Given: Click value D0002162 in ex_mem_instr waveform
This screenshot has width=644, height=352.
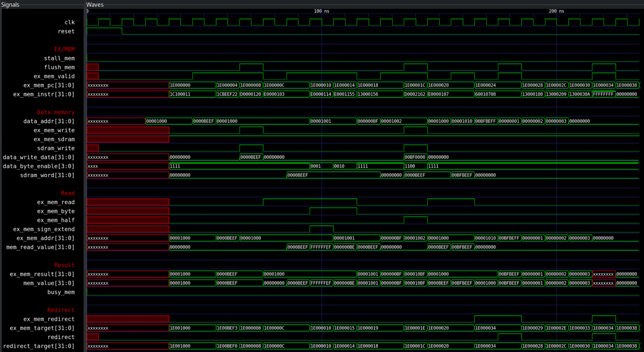Looking at the screenshot, I should (x=415, y=94).
